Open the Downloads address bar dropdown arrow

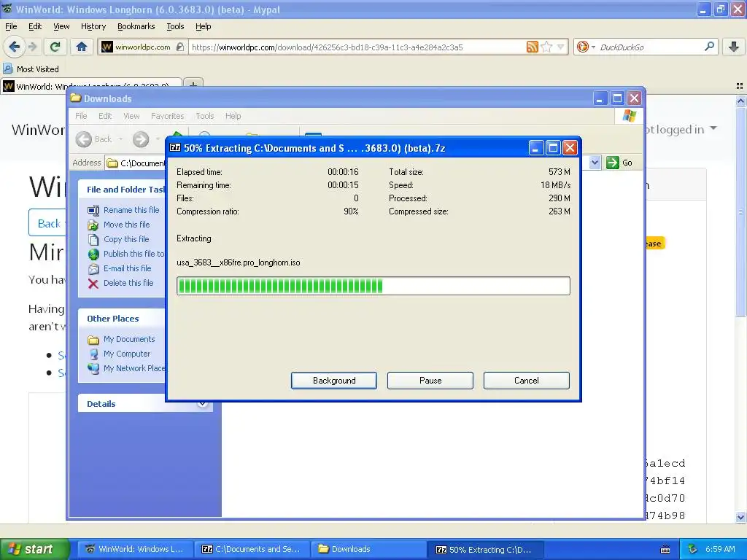[595, 163]
